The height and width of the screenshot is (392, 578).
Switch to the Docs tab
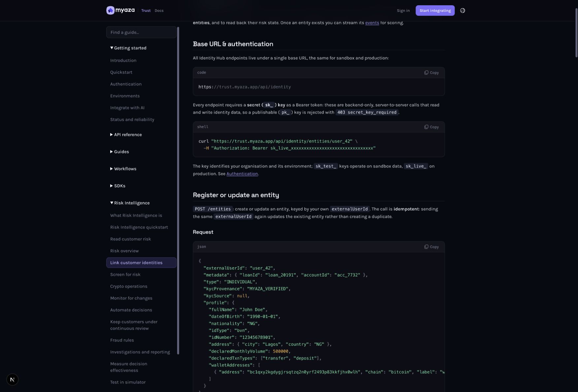(159, 11)
